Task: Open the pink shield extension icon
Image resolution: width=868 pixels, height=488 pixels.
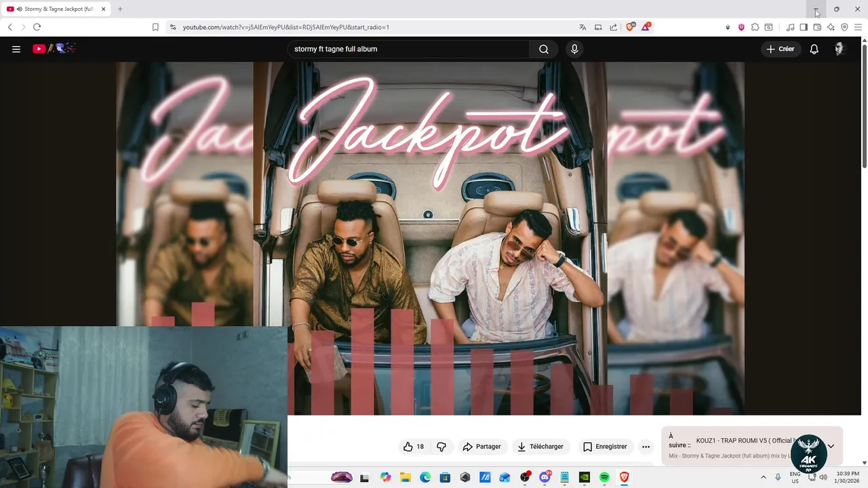Action: pyautogui.click(x=741, y=27)
